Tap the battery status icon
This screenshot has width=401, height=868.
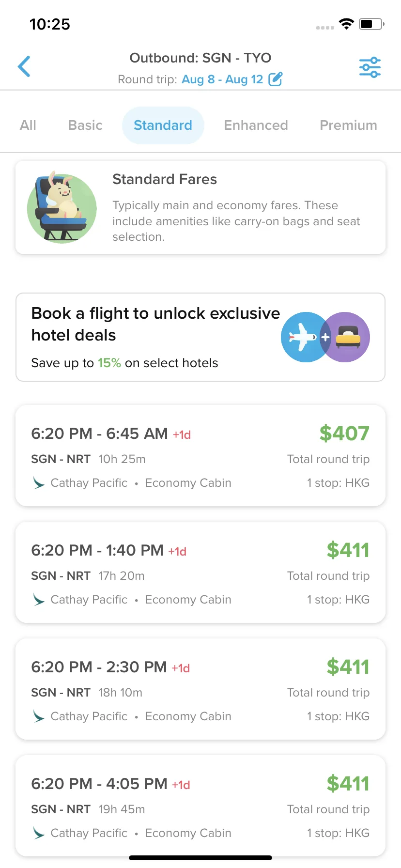[x=371, y=24]
